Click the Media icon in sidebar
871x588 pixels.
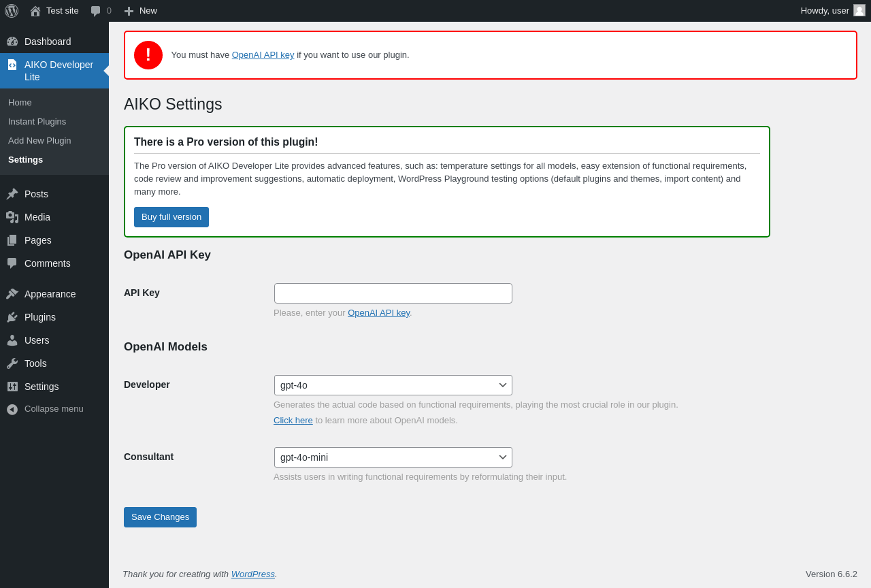(12, 217)
